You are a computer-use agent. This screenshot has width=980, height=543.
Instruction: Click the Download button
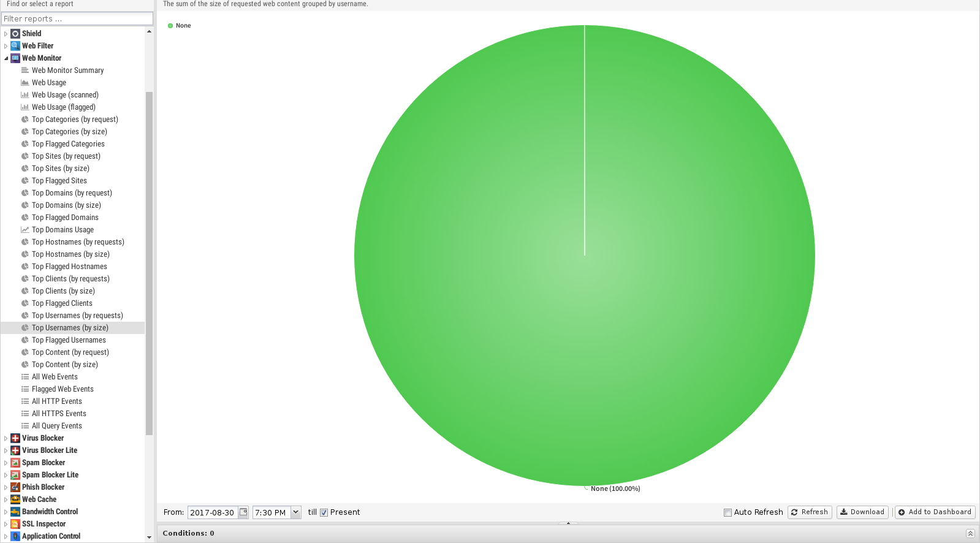(x=862, y=512)
